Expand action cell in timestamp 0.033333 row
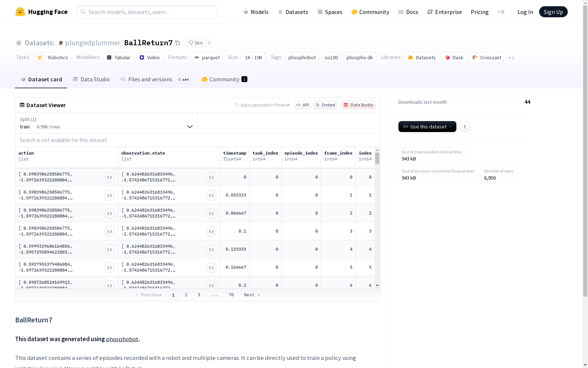This screenshot has width=588, height=368. [110, 195]
